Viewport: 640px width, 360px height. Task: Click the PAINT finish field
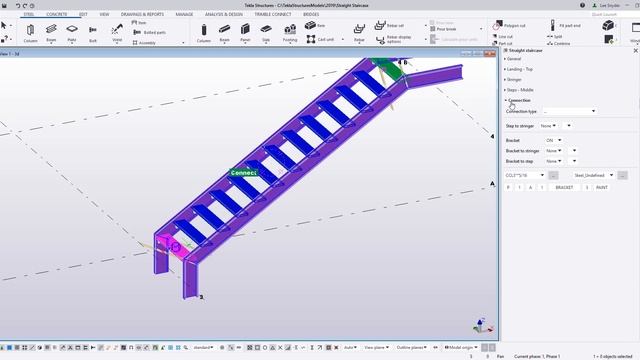click(x=602, y=187)
